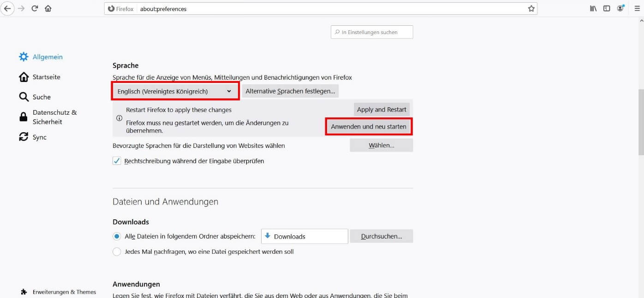The width and height of the screenshot is (644, 298).
Task: Click the Datenschutz padlock icon
Action: click(24, 117)
